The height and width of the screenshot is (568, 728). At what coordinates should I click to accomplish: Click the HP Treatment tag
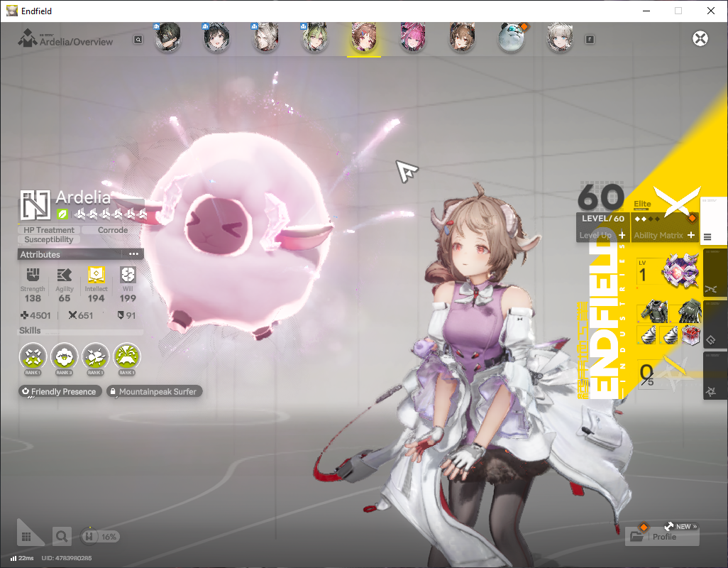[49, 230]
